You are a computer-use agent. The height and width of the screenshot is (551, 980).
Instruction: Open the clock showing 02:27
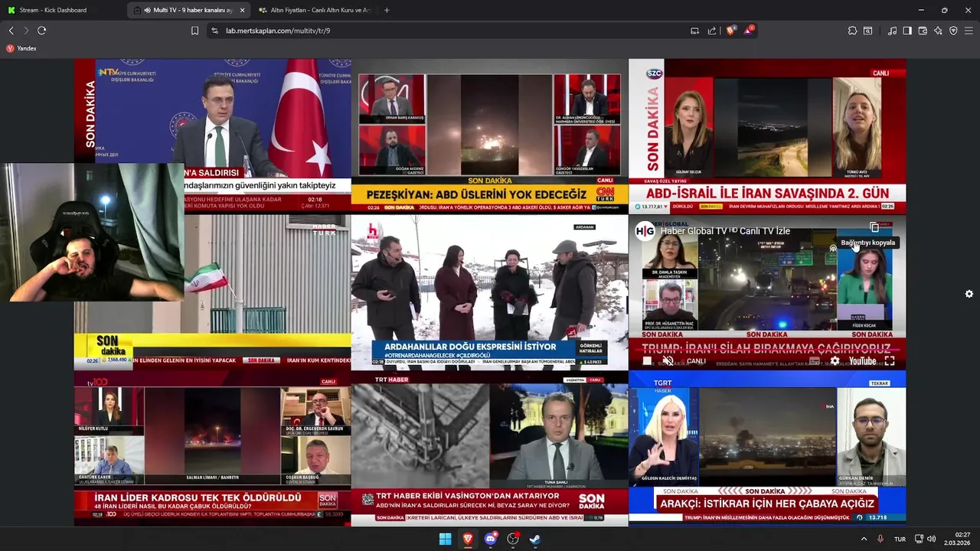click(958, 539)
